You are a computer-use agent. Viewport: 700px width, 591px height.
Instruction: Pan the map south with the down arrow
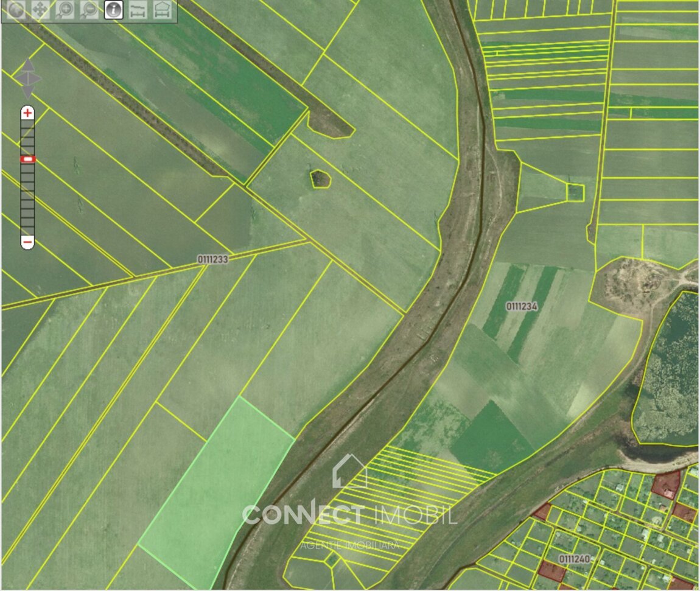click(x=28, y=92)
